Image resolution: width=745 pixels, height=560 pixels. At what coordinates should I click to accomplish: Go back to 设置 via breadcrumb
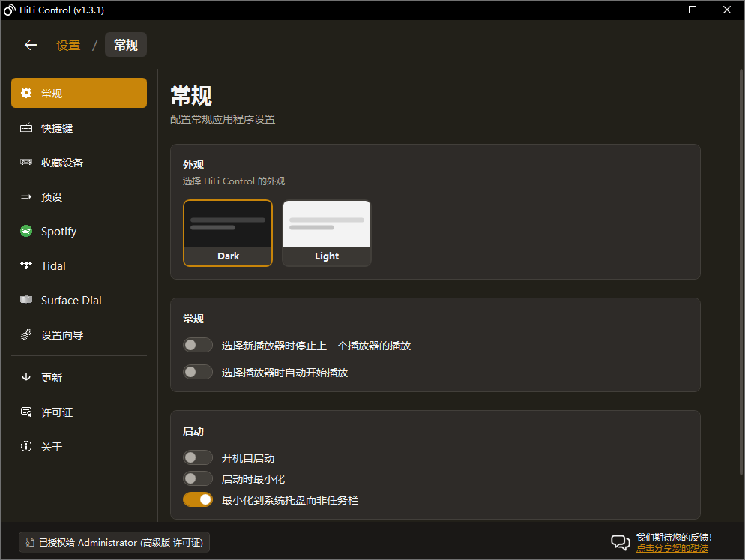pos(68,44)
